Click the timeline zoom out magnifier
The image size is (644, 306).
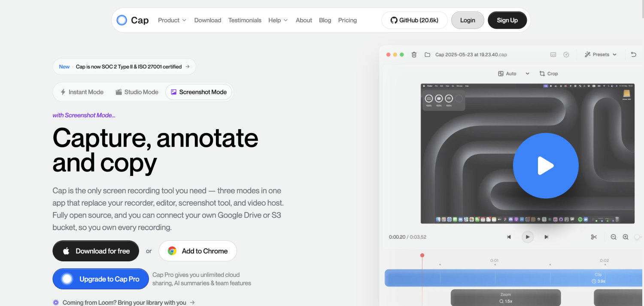pos(614,237)
